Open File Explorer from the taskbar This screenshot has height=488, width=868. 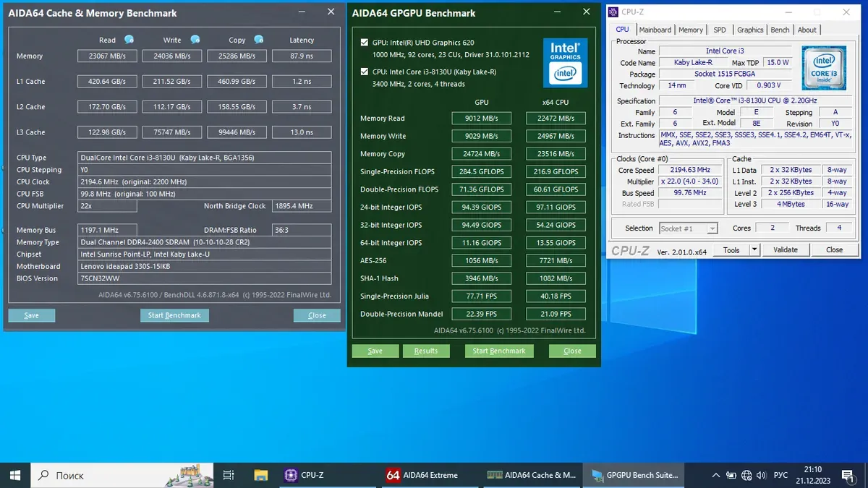click(261, 475)
